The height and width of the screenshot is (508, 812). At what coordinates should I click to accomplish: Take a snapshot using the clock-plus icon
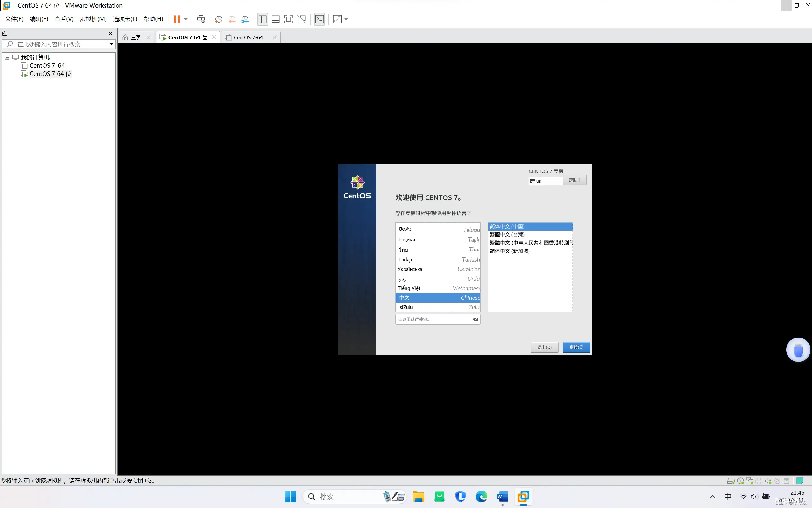[x=219, y=19]
